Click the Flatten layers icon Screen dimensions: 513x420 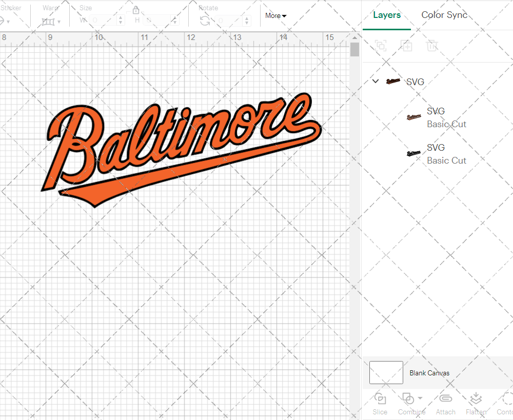pyautogui.click(x=476, y=398)
